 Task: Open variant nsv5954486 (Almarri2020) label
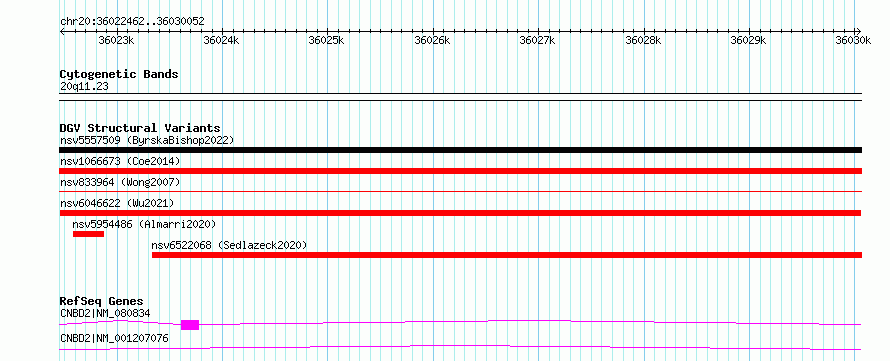click(x=145, y=224)
